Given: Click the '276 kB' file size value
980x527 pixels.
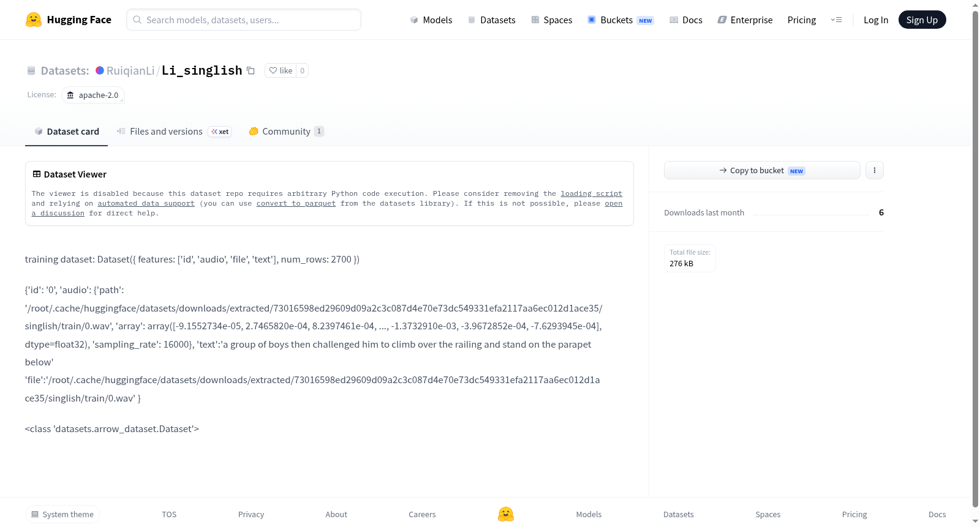Looking at the screenshot, I should 681,264.
